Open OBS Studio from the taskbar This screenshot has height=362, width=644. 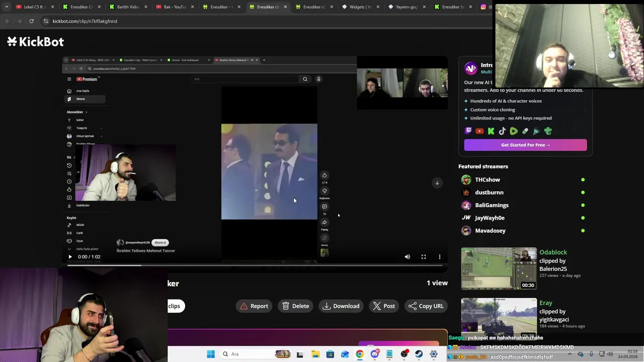pos(404,354)
